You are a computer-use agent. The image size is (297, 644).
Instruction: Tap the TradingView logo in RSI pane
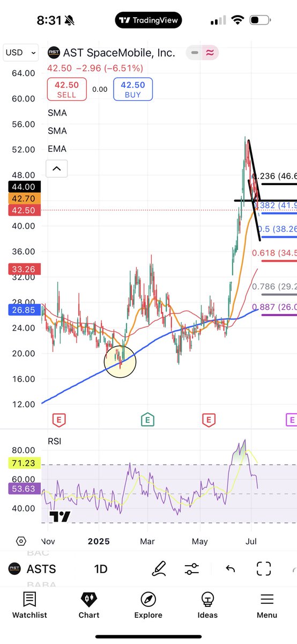[60, 517]
